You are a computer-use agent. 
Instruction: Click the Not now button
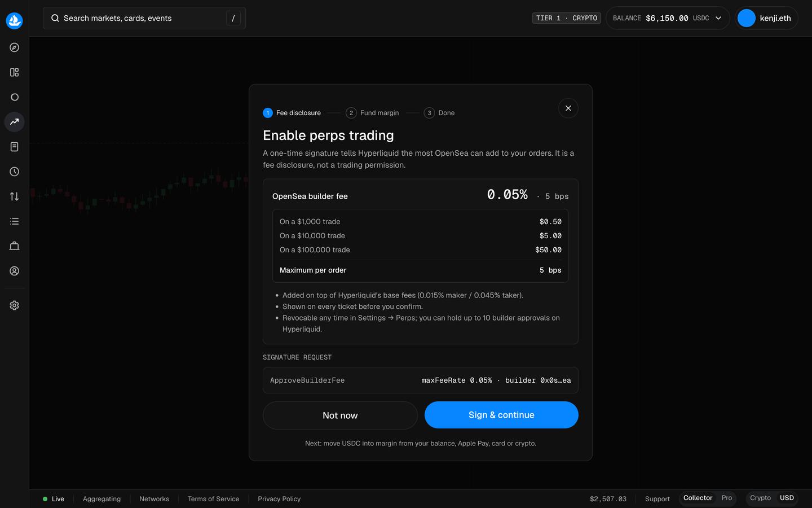[340, 415]
